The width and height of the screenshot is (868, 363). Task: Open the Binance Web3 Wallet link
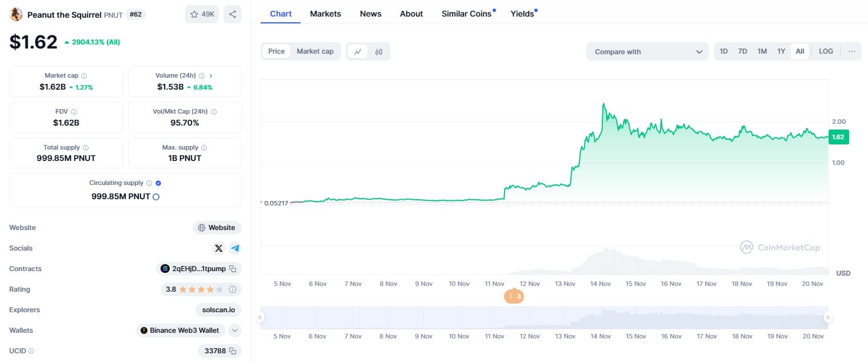point(180,330)
